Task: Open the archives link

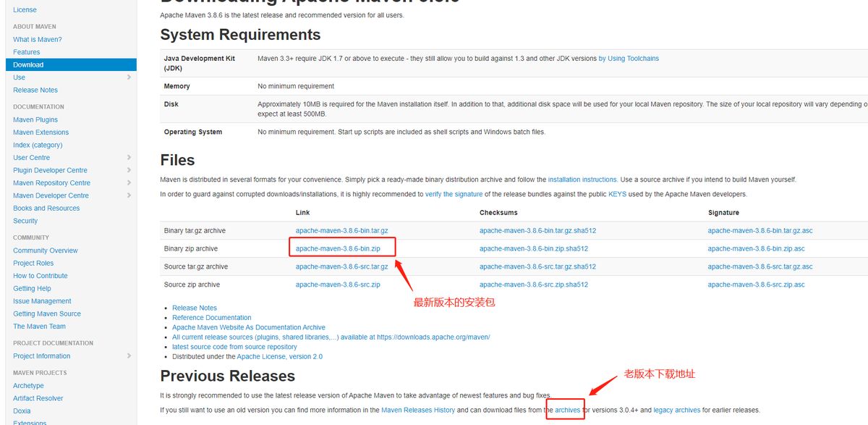Action: click(x=568, y=411)
